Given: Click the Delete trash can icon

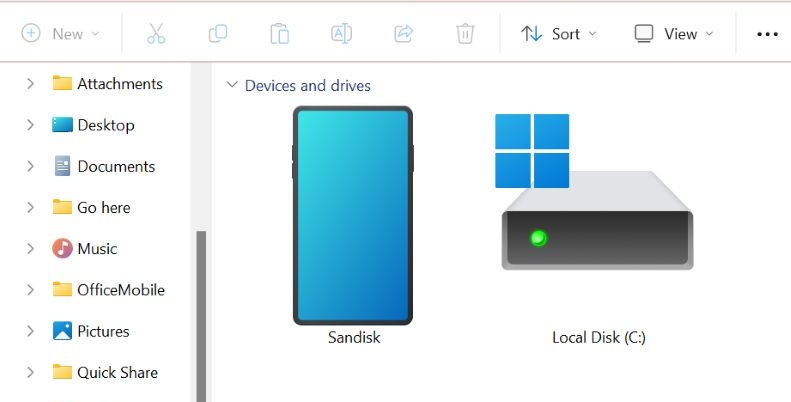Looking at the screenshot, I should point(465,34).
